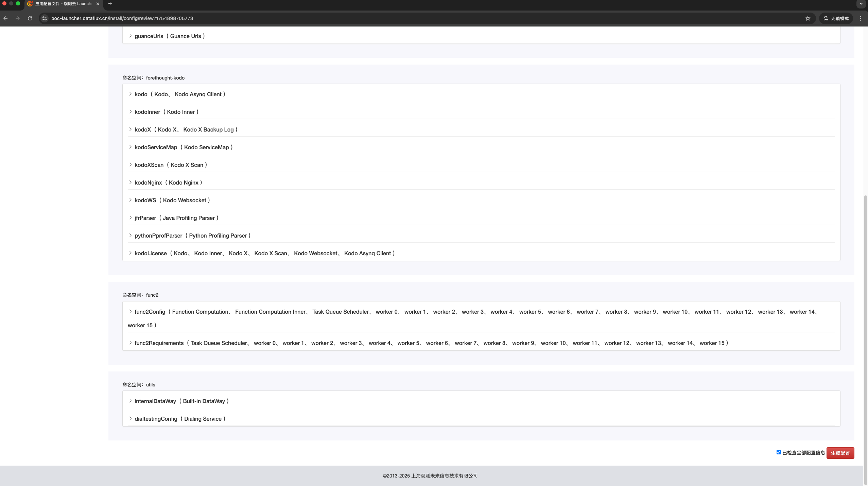Click kodoXScan ( Kodo X Scan ) text
The image size is (868, 486).
pyautogui.click(x=171, y=165)
